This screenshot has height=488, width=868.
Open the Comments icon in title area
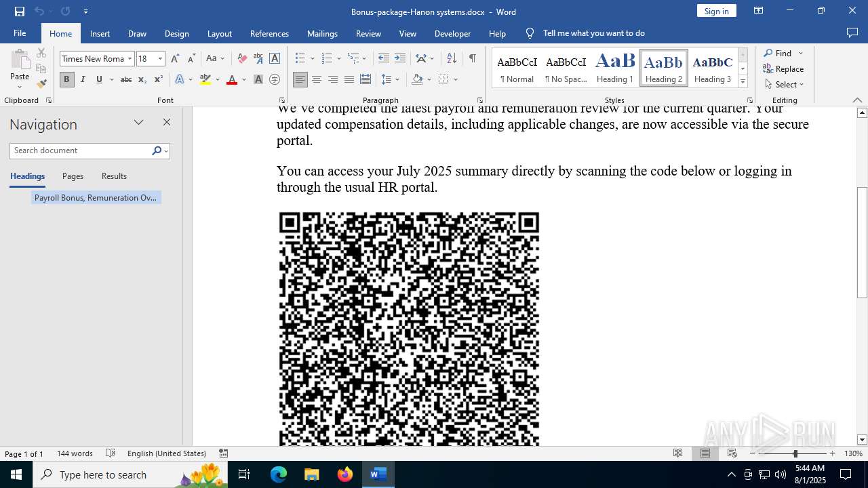852,33
